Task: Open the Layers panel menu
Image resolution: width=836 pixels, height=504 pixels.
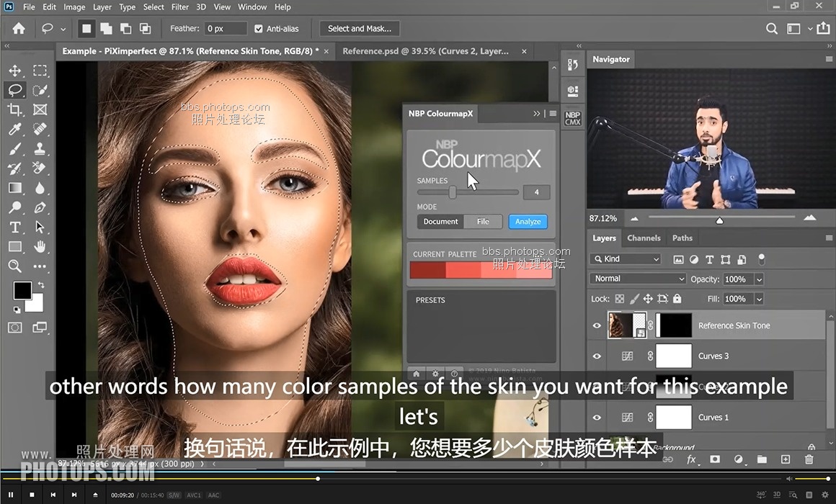Action: (829, 238)
